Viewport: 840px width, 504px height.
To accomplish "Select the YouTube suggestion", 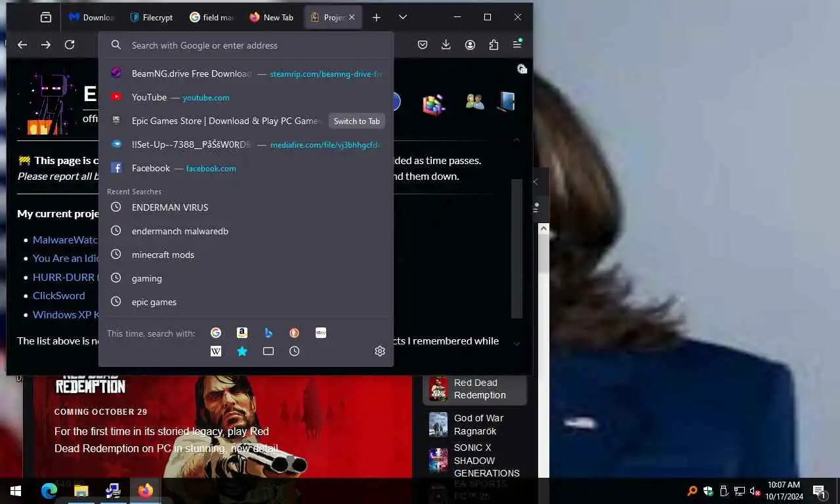I will pyautogui.click(x=246, y=97).
